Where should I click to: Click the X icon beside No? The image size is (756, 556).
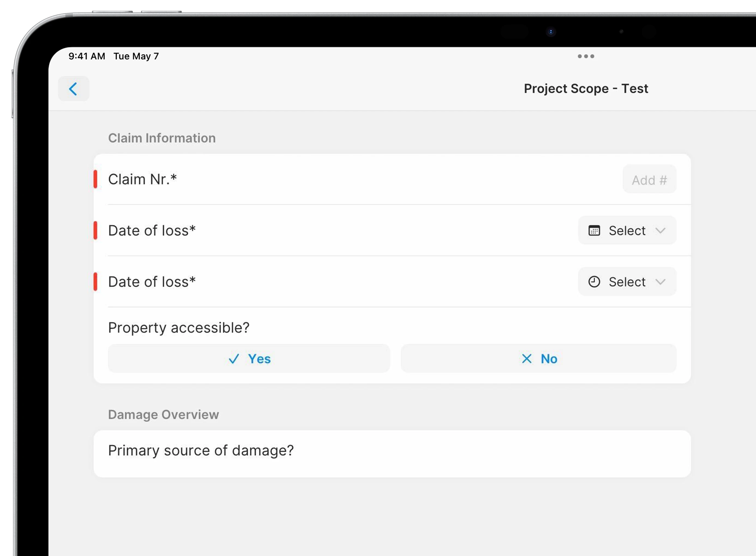tap(527, 359)
